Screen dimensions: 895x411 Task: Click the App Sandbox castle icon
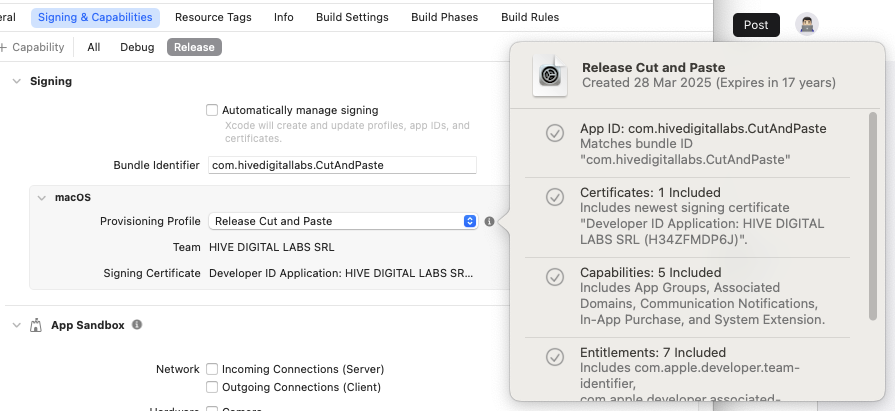click(x=36, y=325)
